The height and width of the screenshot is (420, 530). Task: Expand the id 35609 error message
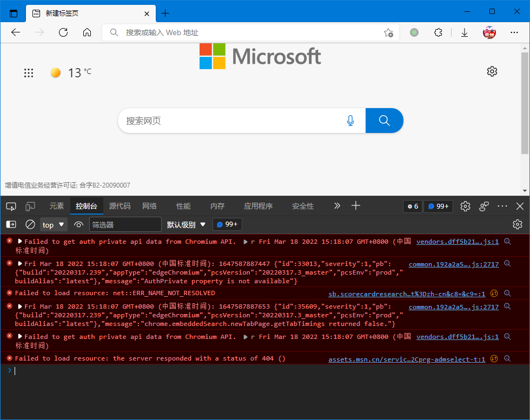pos(20,306)
